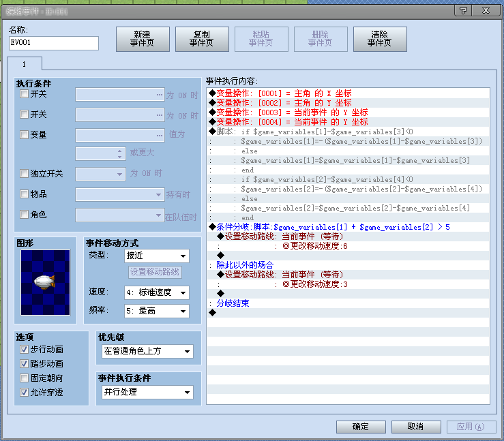Select the last empty ◆ command line
Image resolution: width=504 pixels, height=441 pixels.
pyautogui.click(x=348, y=313)
